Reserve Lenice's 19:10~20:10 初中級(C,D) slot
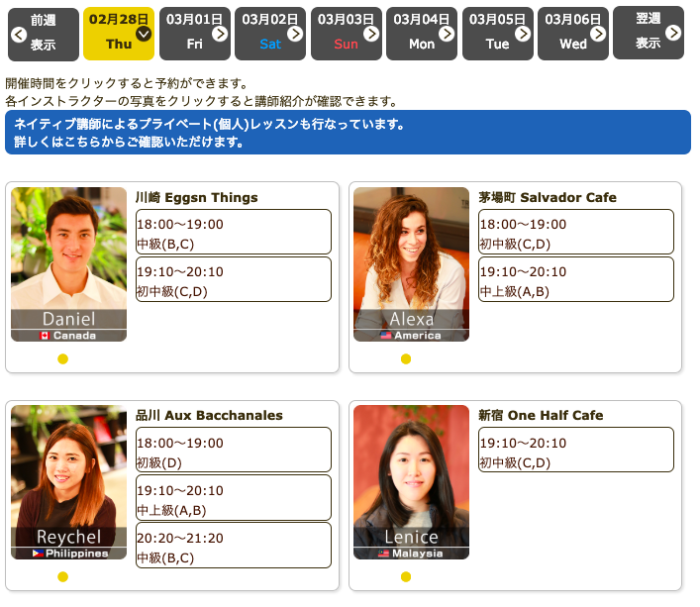This screenshot has height=607, width=700. 575,451
